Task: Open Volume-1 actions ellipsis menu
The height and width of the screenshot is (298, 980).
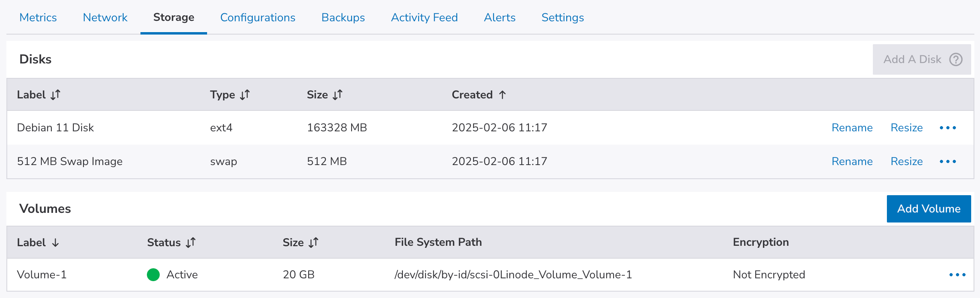Action: 957,275
